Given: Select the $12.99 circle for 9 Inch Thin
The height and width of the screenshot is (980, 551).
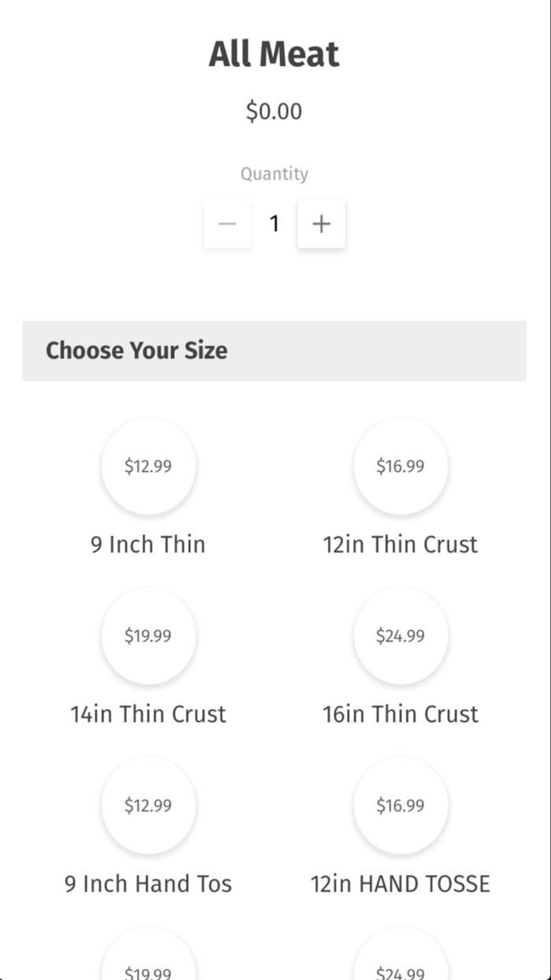Looking at the screenshot, I should click(148, 466).
